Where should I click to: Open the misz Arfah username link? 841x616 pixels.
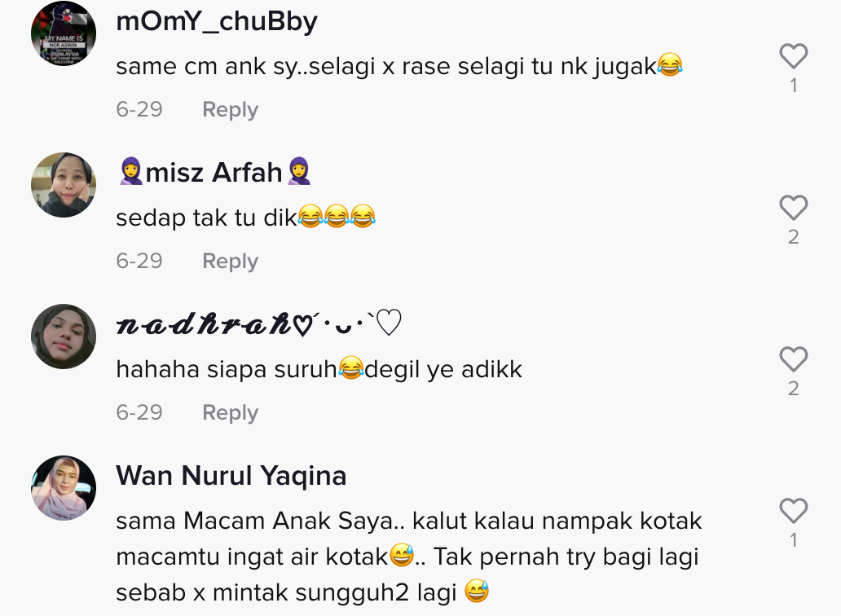point(214,172)
